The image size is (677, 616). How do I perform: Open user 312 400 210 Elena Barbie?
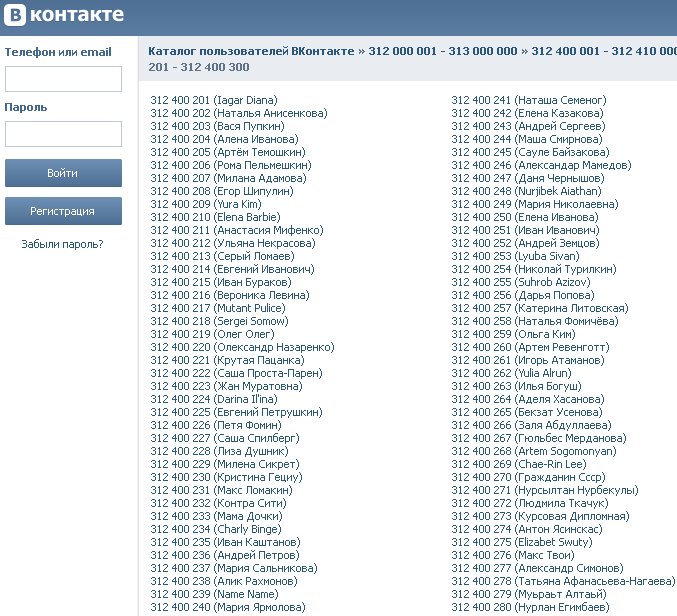[215, 217]
